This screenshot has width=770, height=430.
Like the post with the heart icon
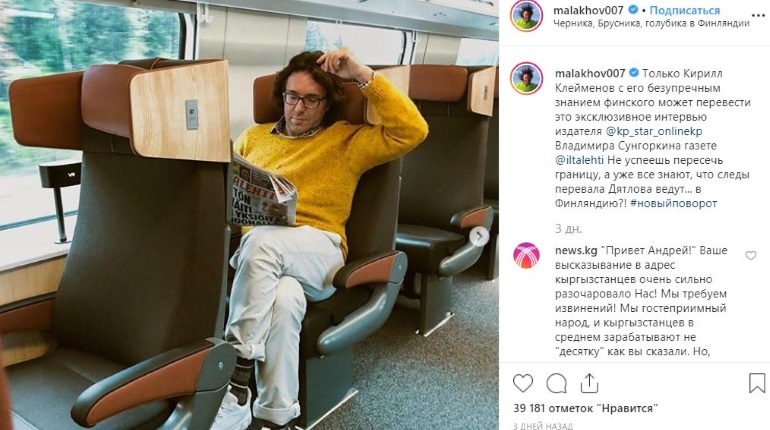[522, 383]
